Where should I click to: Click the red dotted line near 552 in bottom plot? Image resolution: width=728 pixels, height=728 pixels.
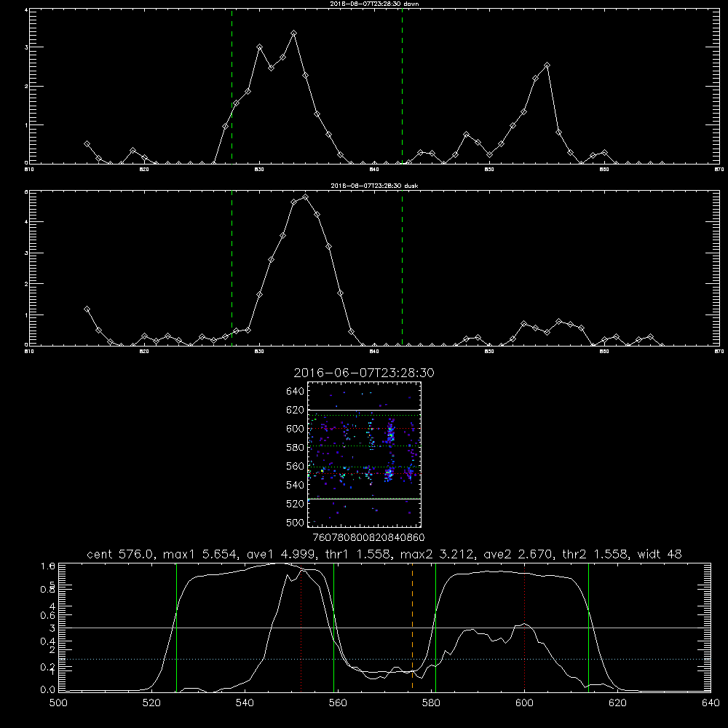coord(301,629)
